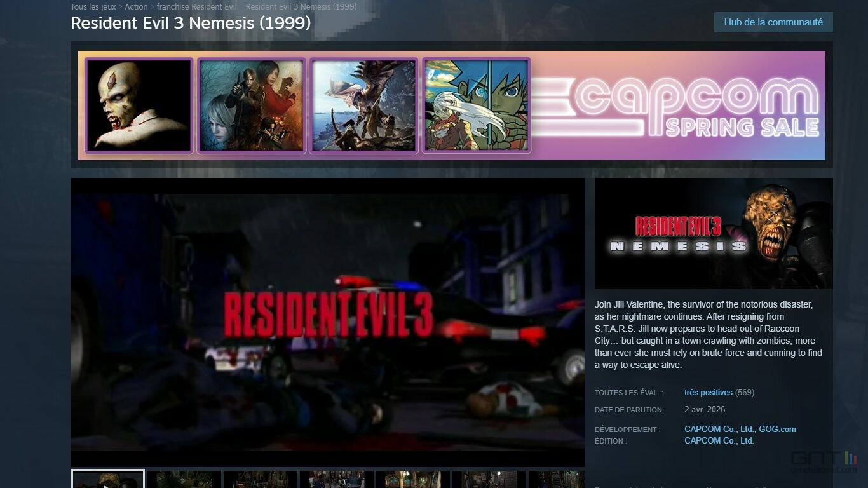Go to the Action category breadcrumb
The image size is (868, 488).
click(136, 7)
